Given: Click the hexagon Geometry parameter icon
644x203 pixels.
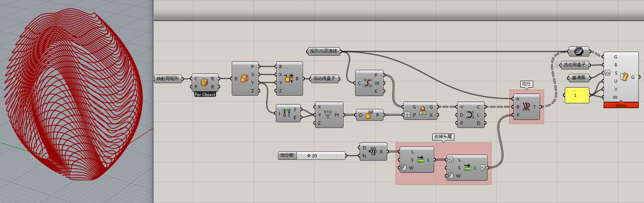Looking at the screenshot, I should (579, 51).
